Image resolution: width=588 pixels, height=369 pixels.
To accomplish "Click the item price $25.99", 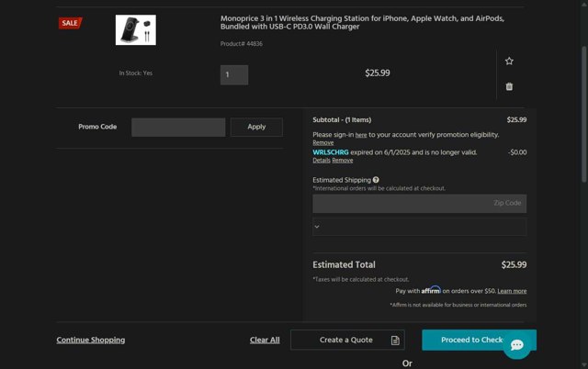I will [378, 73].
